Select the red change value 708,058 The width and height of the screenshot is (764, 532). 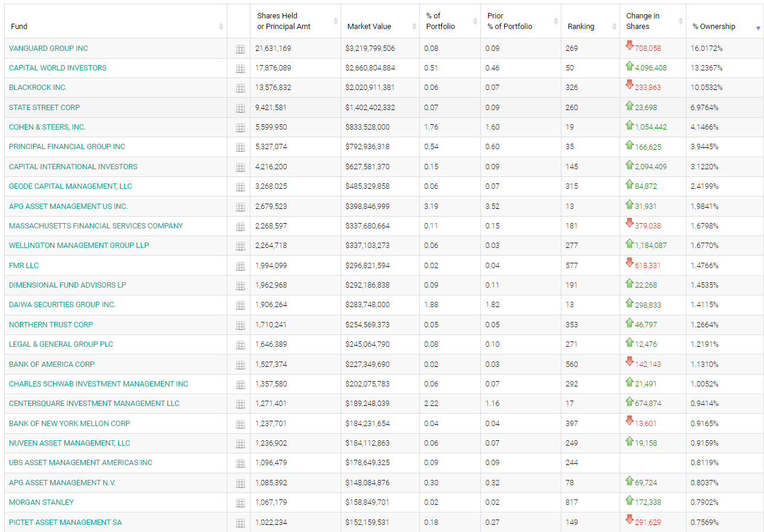tap(648, 48)
